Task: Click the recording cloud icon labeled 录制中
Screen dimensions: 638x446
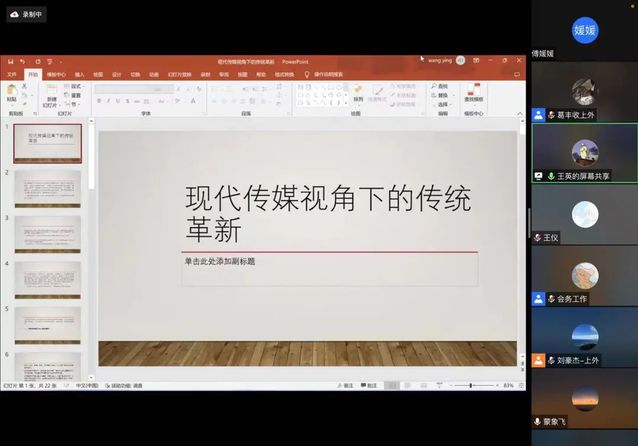Action: pyautogui.click(x=15, y=15)
